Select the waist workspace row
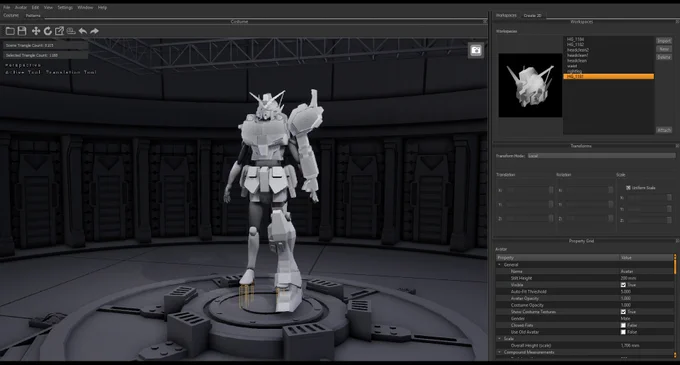This screenshot has height=365, width=680. (x=608, y=66)
